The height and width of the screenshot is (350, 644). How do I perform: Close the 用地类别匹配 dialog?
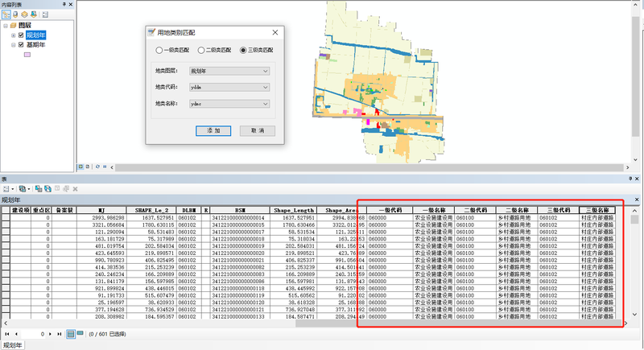coord(275,32)
